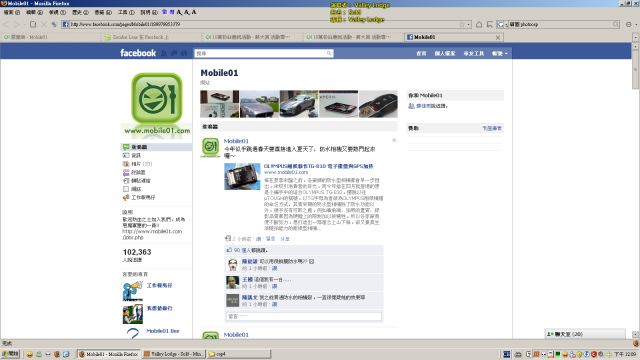Click the Profile link in Facebook top bar
This screenshot has width=640, height=360.
tap(444, 53)
